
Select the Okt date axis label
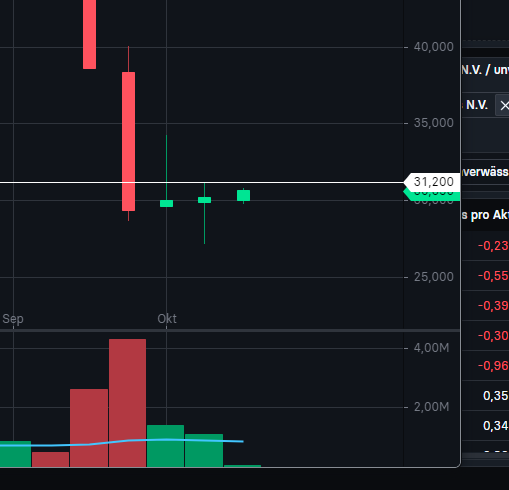[167, 319]
